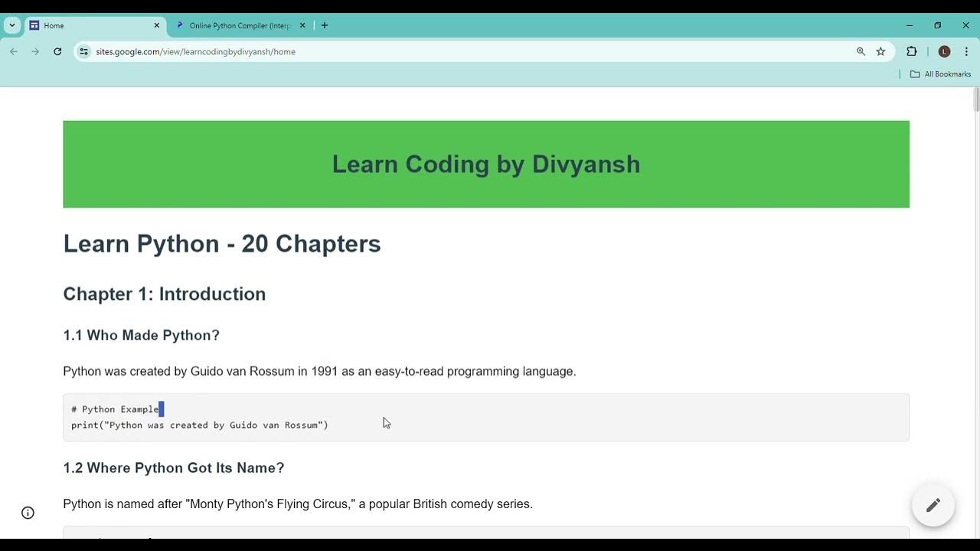Click the Monty Python's Flying Circus paragraph
This screenshot has width=980, height=551.
[298, 504]
